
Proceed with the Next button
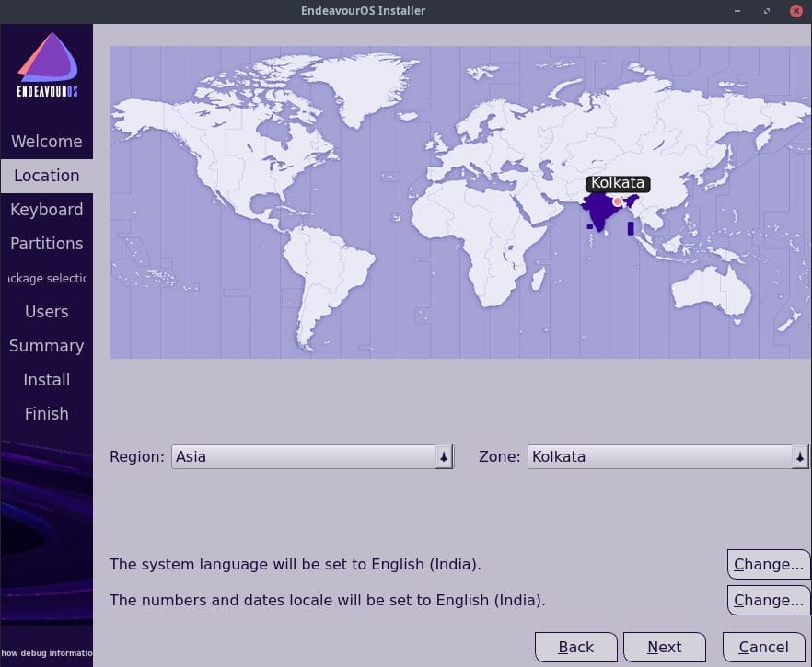coord(665,648)
